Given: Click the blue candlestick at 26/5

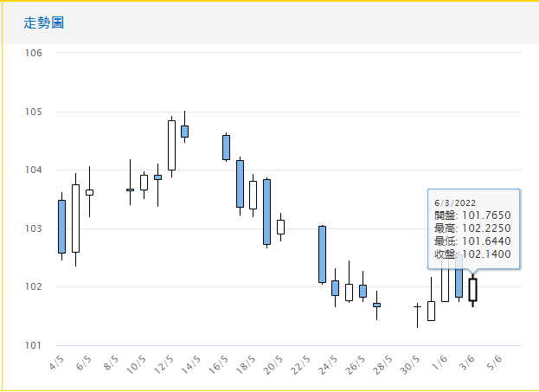Looking at the screenshot, I should (x=363, y=291).
